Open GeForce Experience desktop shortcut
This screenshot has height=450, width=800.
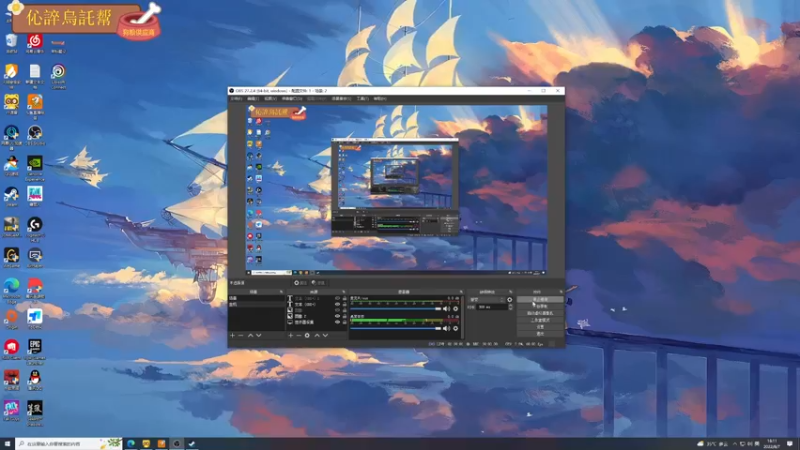(x=35, y=167)
